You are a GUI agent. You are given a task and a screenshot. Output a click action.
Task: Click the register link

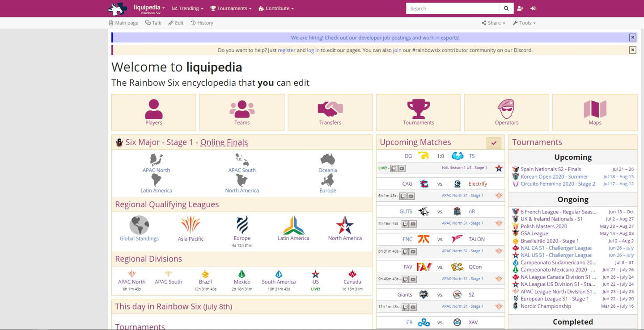286,50
